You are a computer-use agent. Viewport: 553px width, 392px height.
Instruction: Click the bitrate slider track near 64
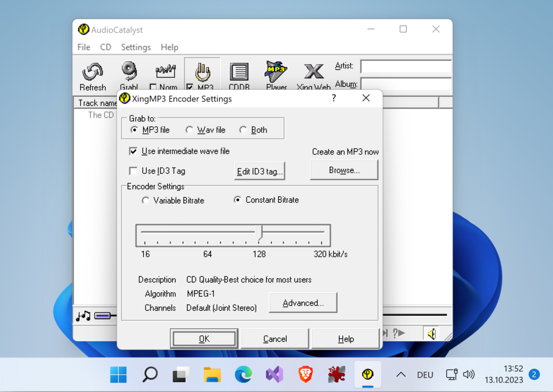(208, 232)
